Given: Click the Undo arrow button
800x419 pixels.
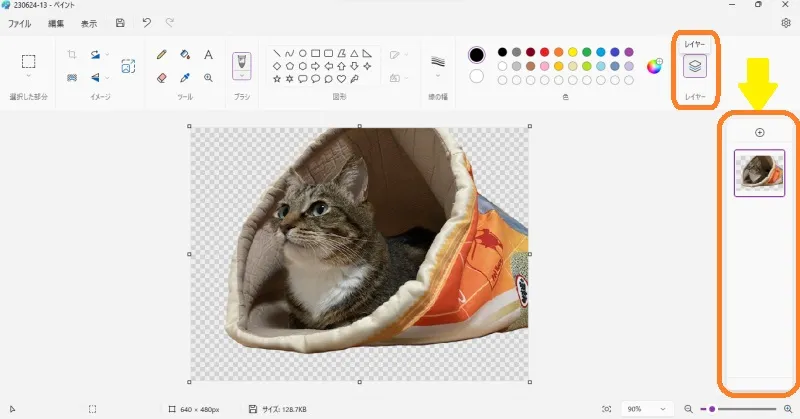Looking at the screenshot, I should coord(147,22).
